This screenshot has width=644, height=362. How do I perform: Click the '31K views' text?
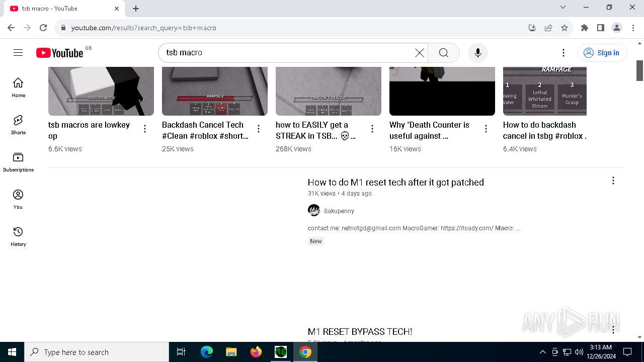[x=321, y=194]
